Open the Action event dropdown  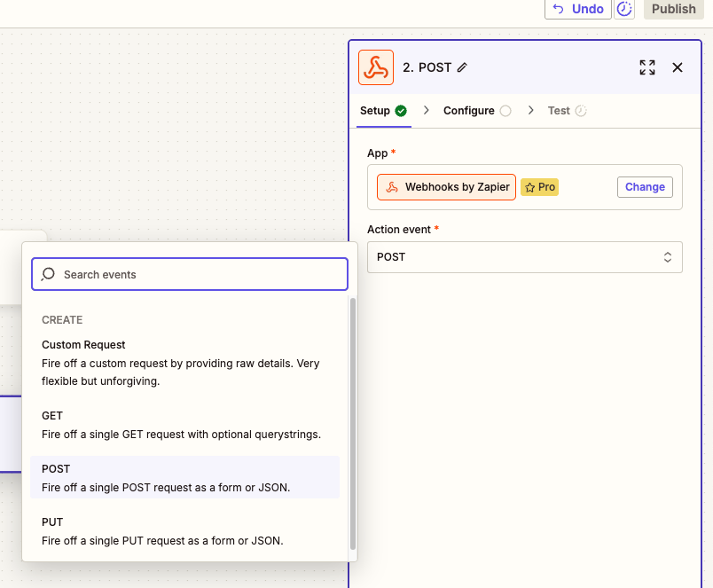(x=525, y=257)
